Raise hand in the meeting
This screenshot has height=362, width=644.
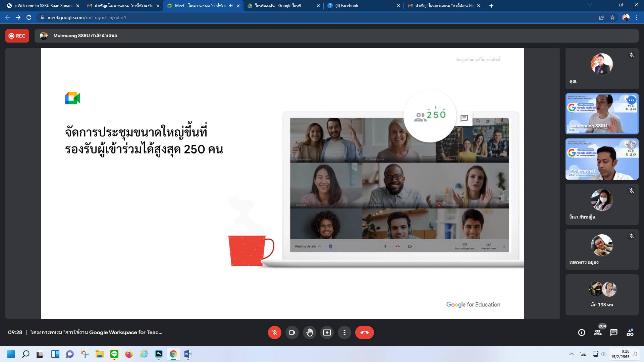309,333
